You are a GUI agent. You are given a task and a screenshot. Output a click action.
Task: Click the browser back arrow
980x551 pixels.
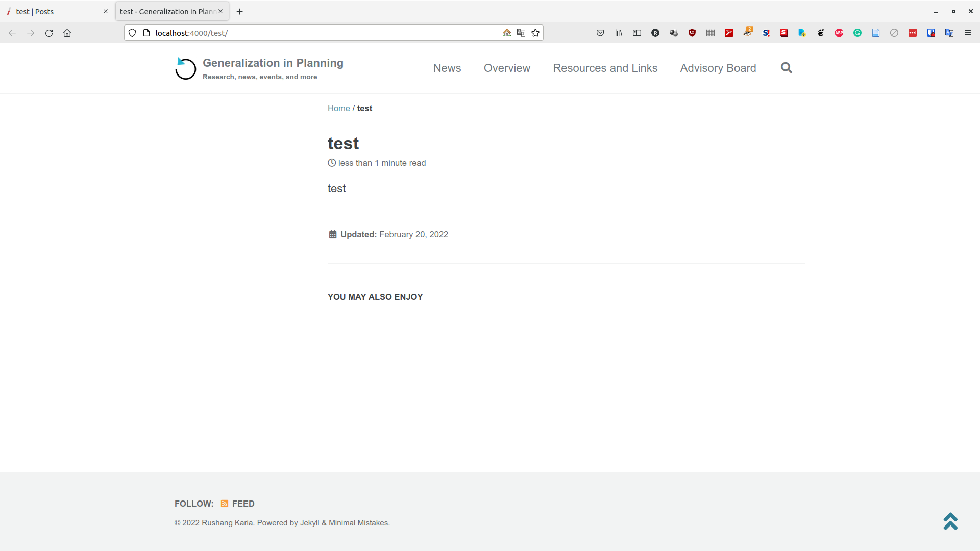tap(12, 33)
